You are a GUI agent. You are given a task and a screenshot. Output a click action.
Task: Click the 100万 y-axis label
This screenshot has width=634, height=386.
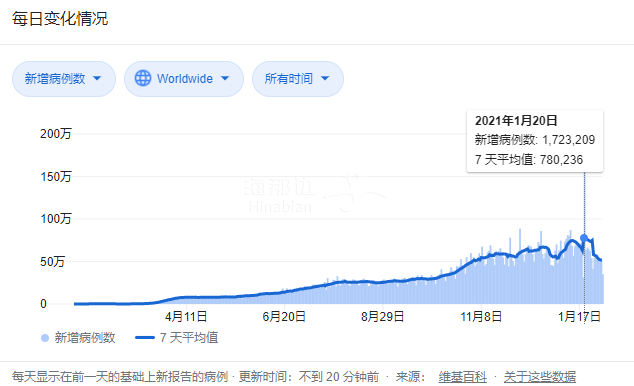(x=56, y=219)
